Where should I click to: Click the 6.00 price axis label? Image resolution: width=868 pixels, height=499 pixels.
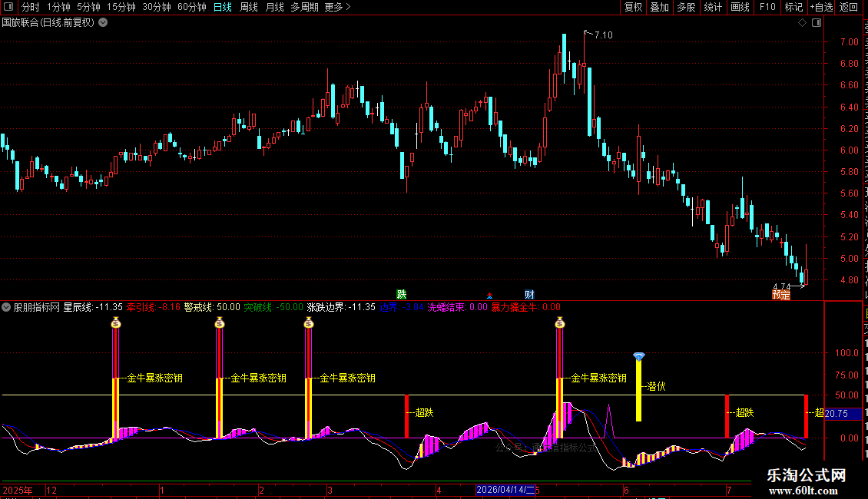click(849, 150)
